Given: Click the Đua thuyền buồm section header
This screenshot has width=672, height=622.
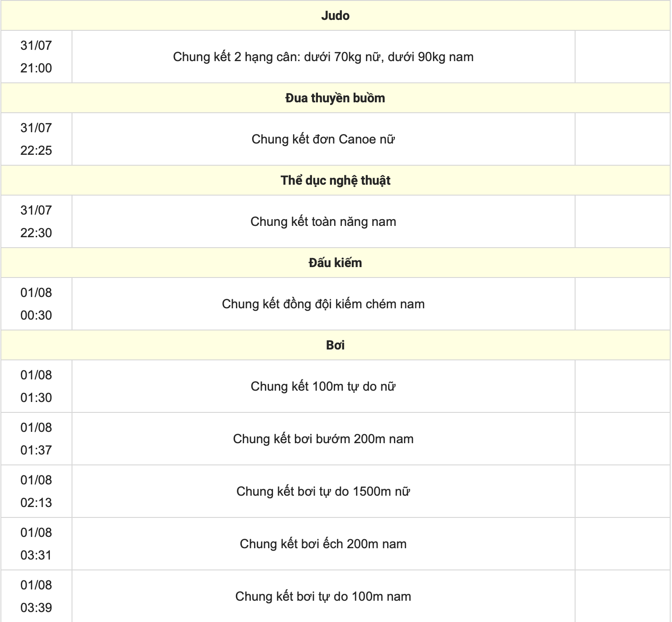Looking at the screenshot, I should [x=335, y=98].
